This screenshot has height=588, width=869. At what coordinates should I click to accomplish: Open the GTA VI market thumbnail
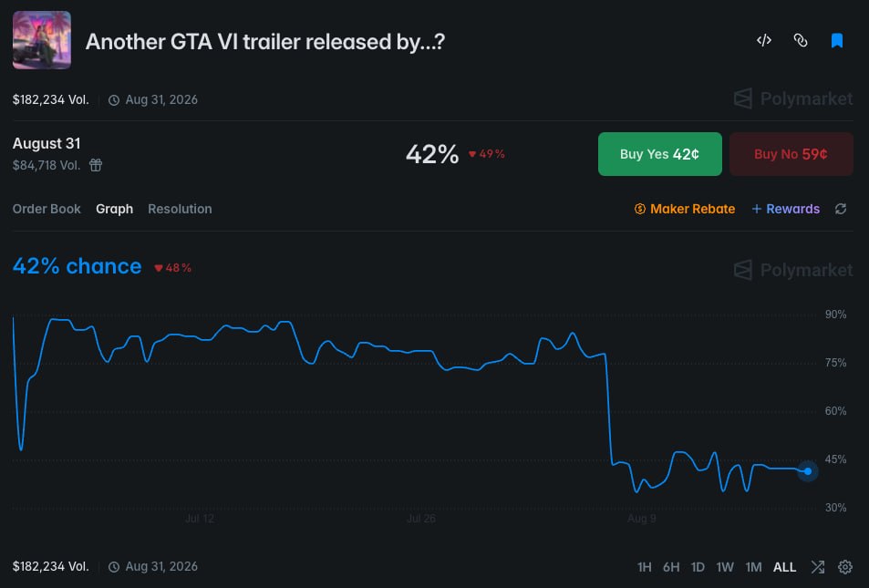click(42, 40)
